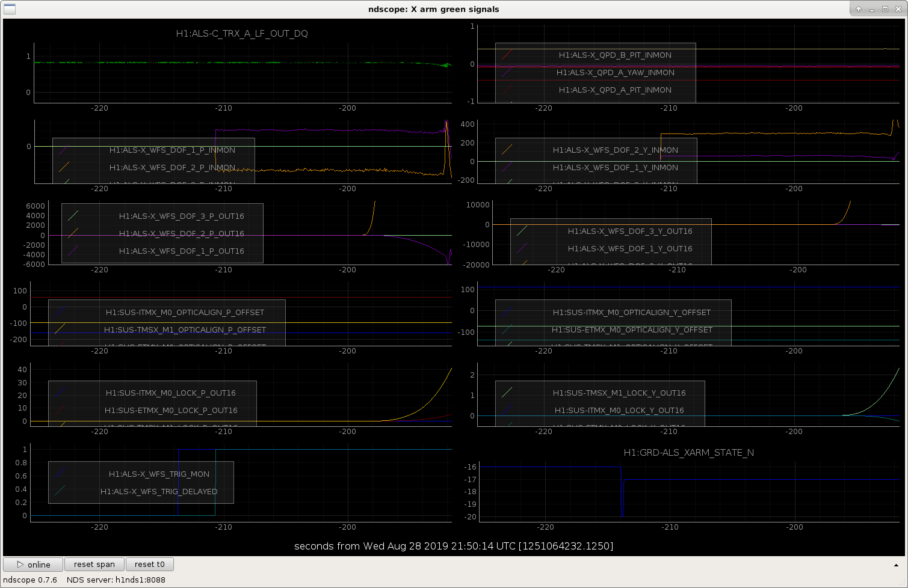Click status bar text ndscope 0.7.6
Screen dimensions: 908x588
(30, 580)
